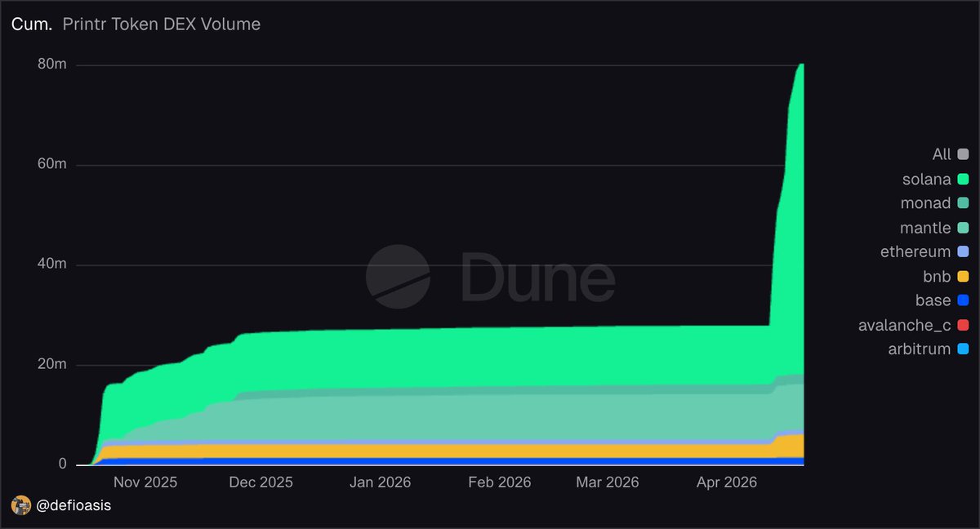Select the base legend label
Image resolution: width=980 pixels, height=529 pixels.
pos(934,300)
